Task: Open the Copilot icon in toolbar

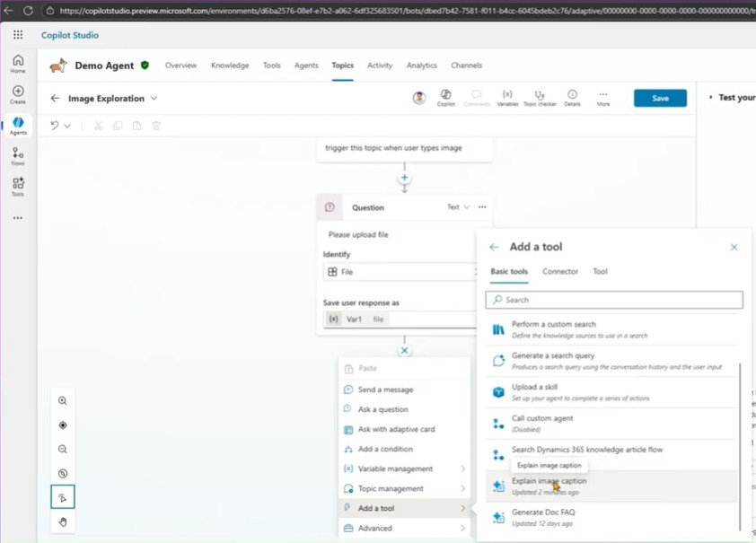Action: [x=445, y=97]
